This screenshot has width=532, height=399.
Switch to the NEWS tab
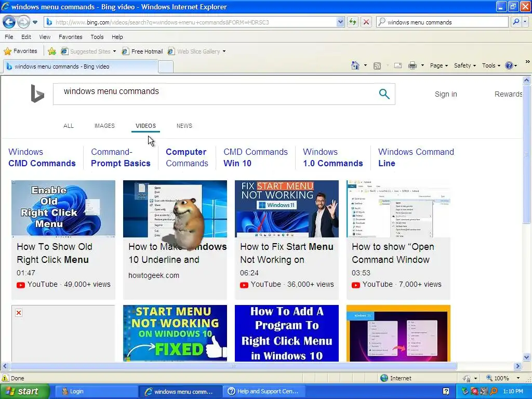pos(184,126)
